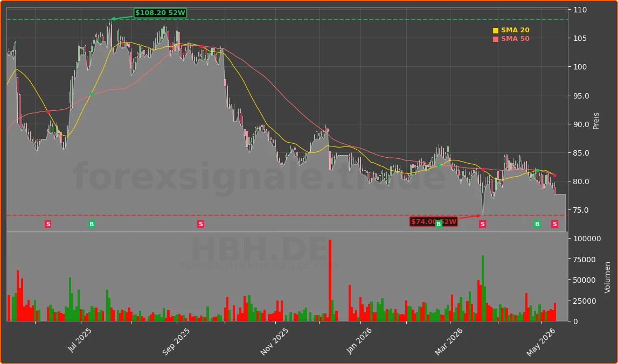Click the 100 price axis value
The height and width of the screenshot is (364, 618).
point(581,67)
